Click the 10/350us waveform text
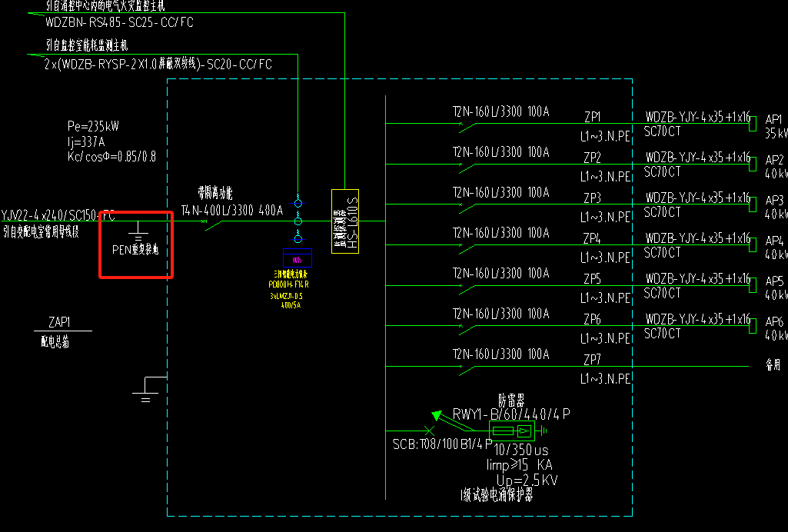The image size is (788, 532). tap(521, 450)
